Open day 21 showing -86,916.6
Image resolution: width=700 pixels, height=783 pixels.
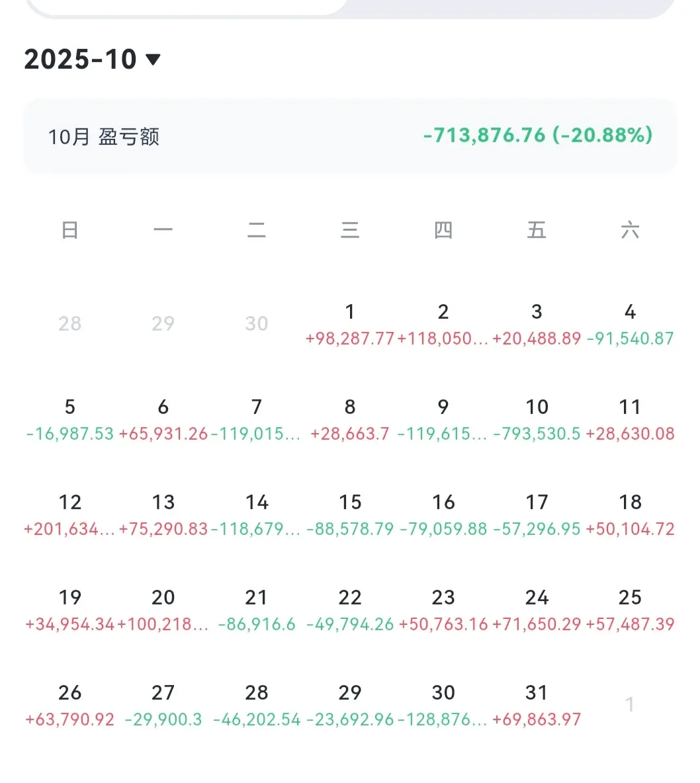(x=256, y=609)
